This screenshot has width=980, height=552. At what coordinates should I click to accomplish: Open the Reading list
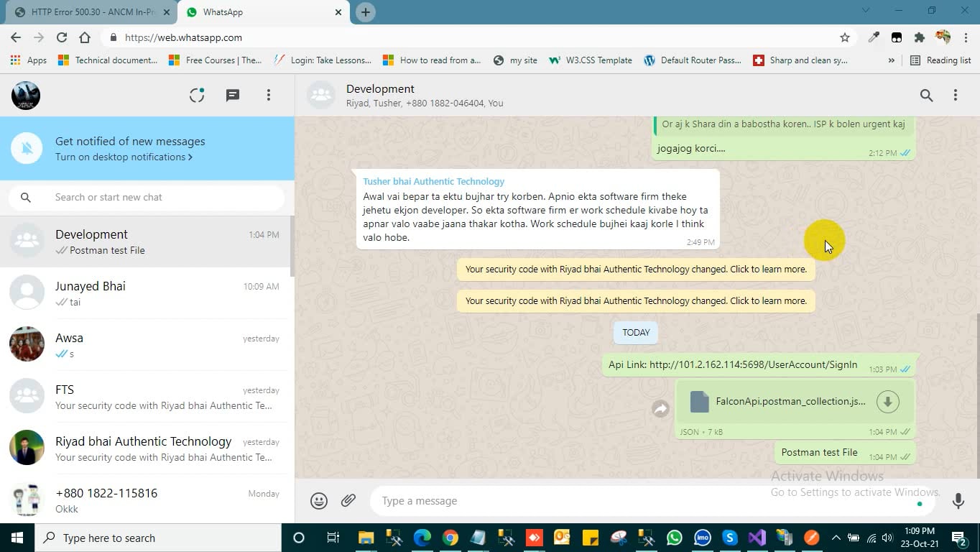click(940, 60)
